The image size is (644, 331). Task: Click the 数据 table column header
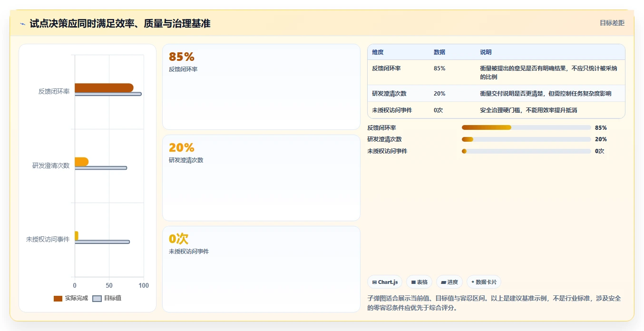[x=439, y=52]
